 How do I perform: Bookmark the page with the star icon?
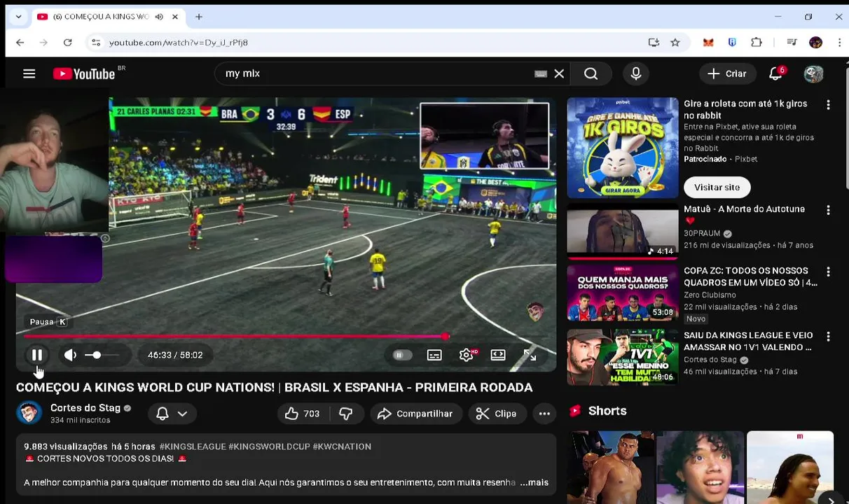(675, 43)
